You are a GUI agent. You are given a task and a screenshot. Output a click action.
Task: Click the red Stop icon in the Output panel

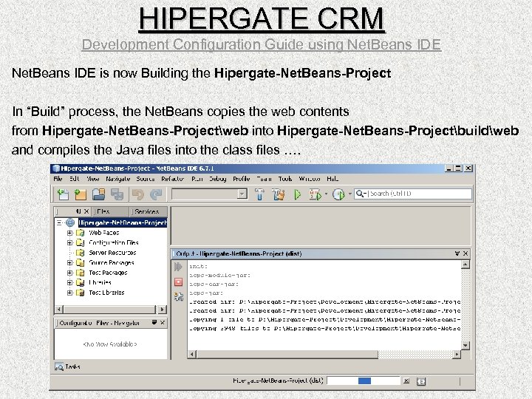179,282
